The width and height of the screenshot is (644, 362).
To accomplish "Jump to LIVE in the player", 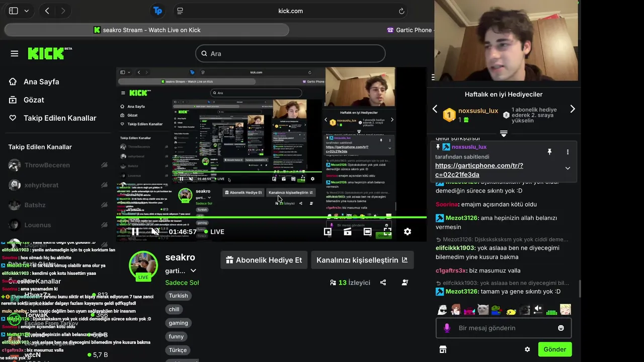I will (x=214, y=232).
